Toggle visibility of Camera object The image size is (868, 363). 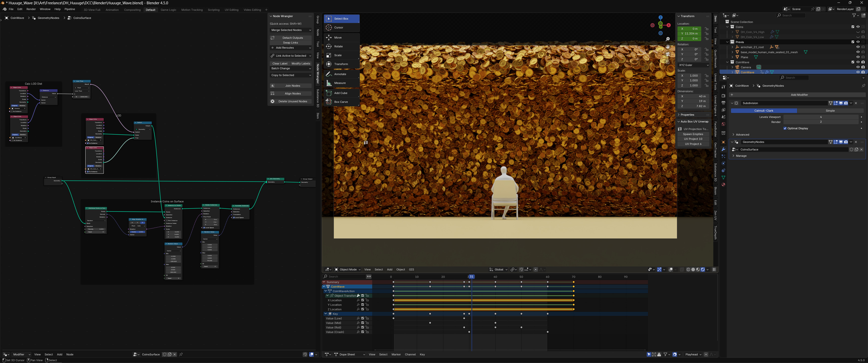point(858,67)
